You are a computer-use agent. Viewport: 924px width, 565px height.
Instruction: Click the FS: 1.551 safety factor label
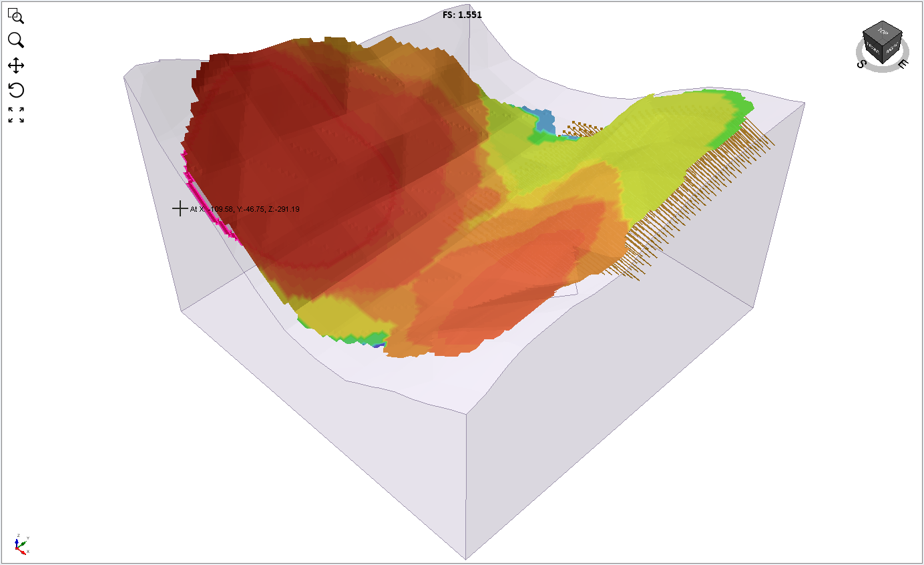(462, 14)
